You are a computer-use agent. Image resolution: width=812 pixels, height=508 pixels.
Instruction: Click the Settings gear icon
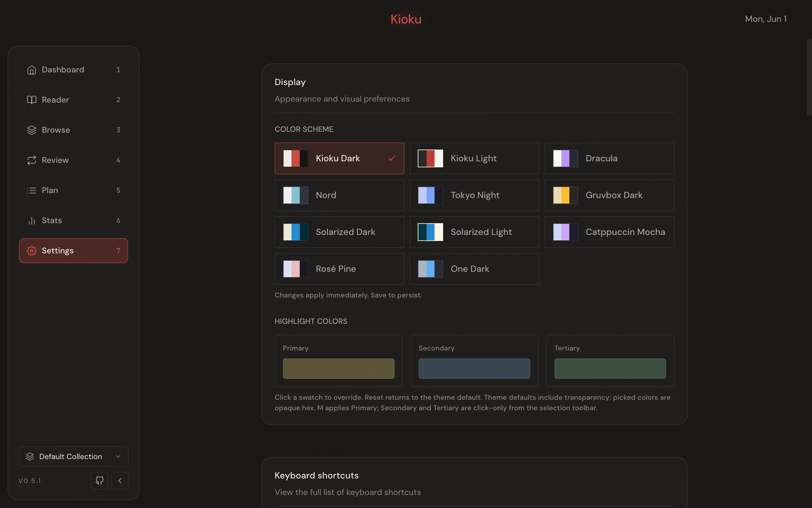pos(31,251)
